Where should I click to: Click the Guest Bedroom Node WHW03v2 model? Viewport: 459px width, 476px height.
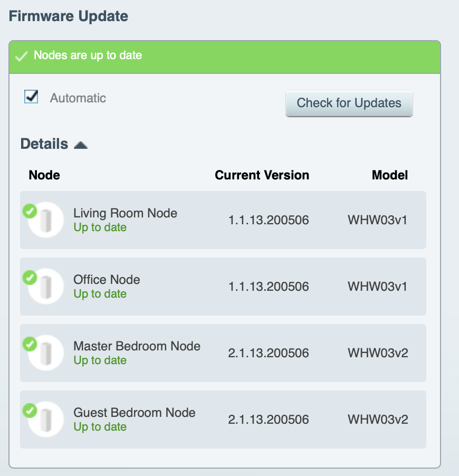tap(378, 420)
